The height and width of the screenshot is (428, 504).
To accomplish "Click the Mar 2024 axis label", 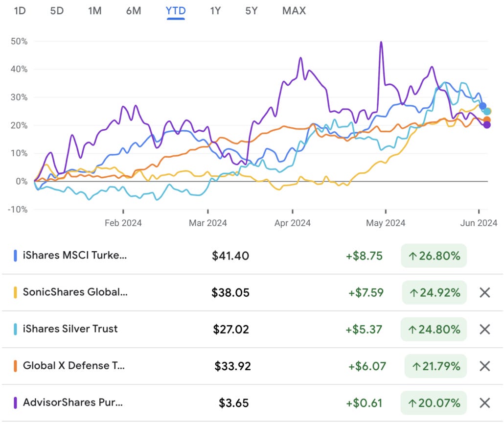I will click(x=207, y=223).
